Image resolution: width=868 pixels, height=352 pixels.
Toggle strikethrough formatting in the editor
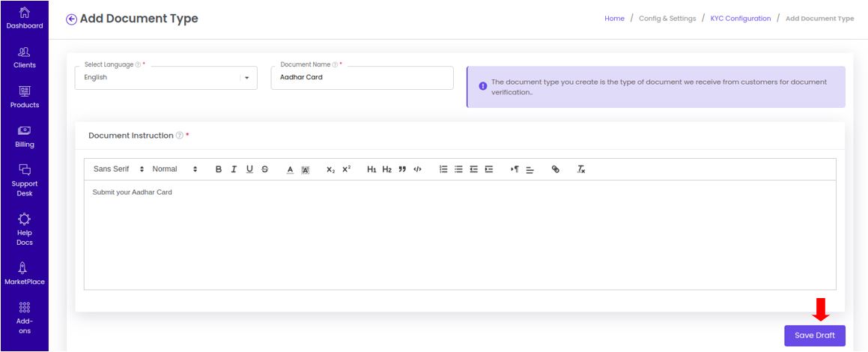coord(264,169)
